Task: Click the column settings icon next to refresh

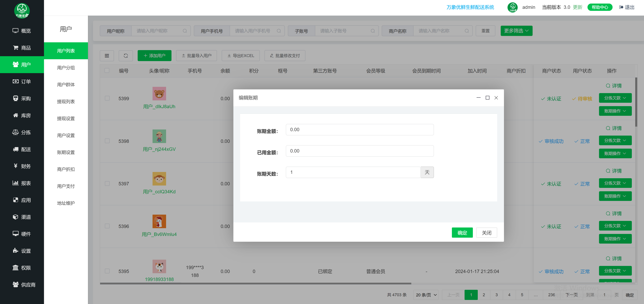Action: click(x=107, y=56)
